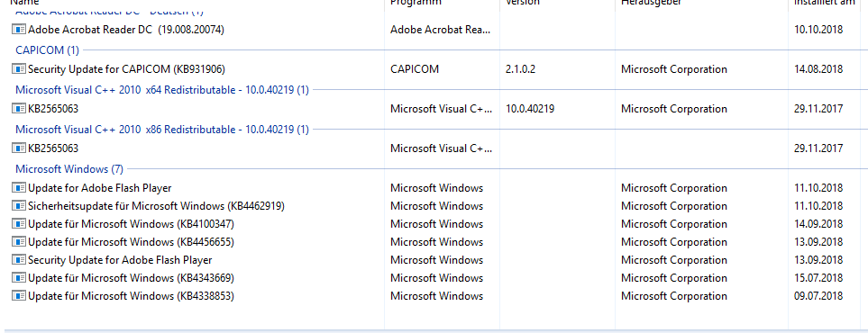Click icon next to Update for Adobe Flash Player

click(19, 188)
